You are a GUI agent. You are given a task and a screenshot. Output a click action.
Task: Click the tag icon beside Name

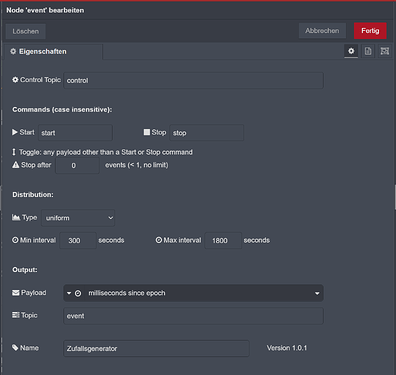point(15,348)
